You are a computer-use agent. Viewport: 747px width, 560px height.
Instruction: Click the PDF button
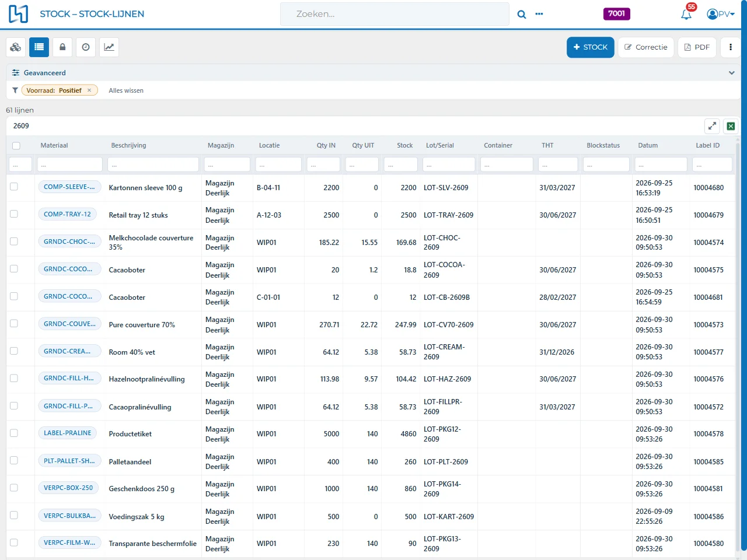[x=697, y=47]
